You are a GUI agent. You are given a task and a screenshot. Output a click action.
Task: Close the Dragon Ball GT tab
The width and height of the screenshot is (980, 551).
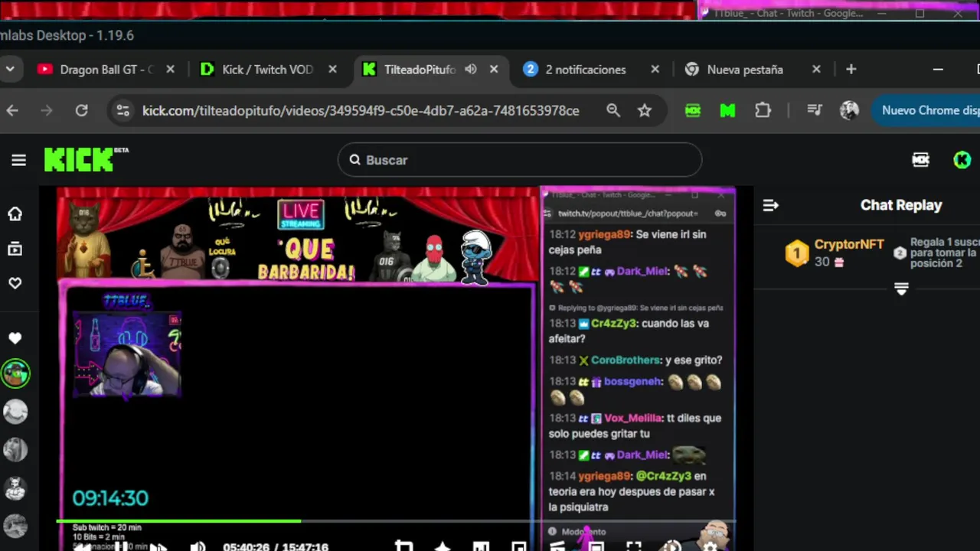170,69
